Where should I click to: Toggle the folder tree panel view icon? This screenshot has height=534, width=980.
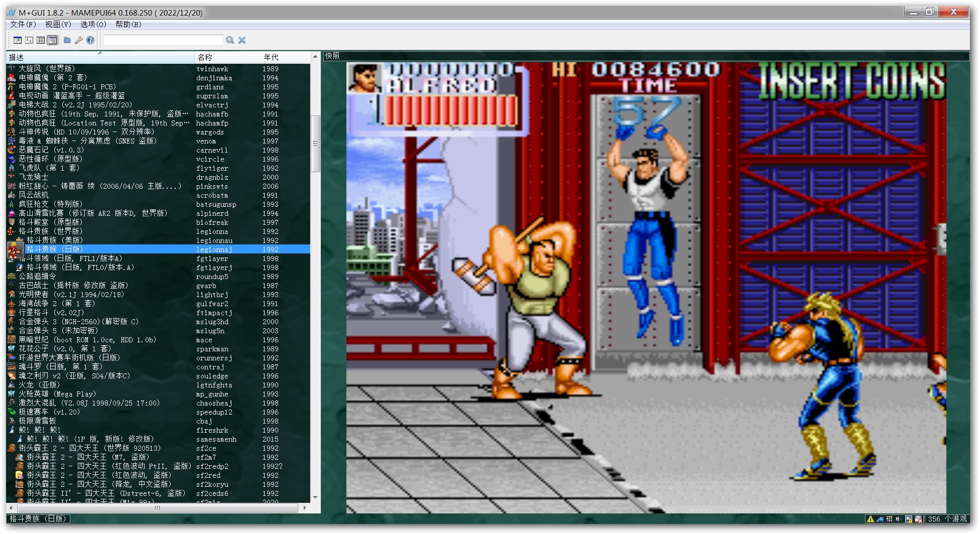pos(18,40)
